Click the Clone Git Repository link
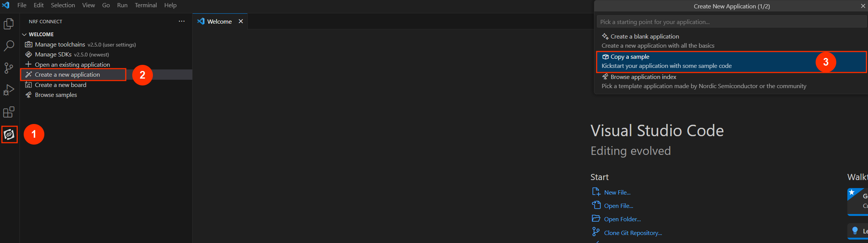This screenshot has height=243, width=868. coord(633,233)
